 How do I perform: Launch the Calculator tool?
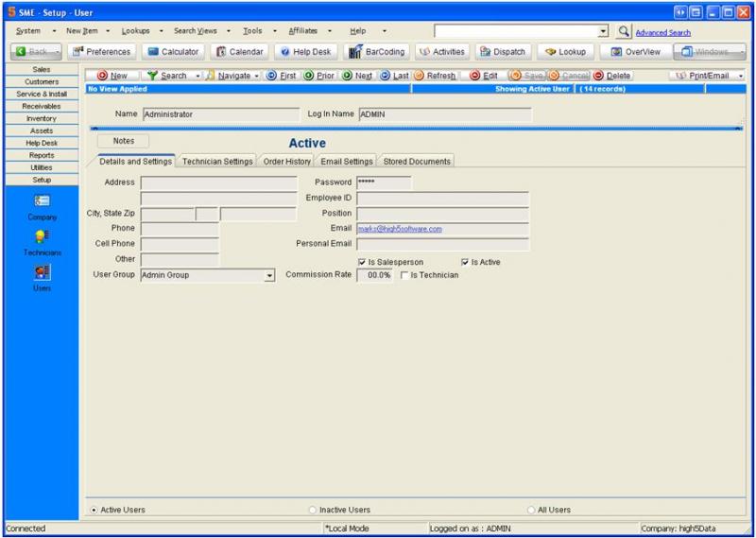[173, 52]
